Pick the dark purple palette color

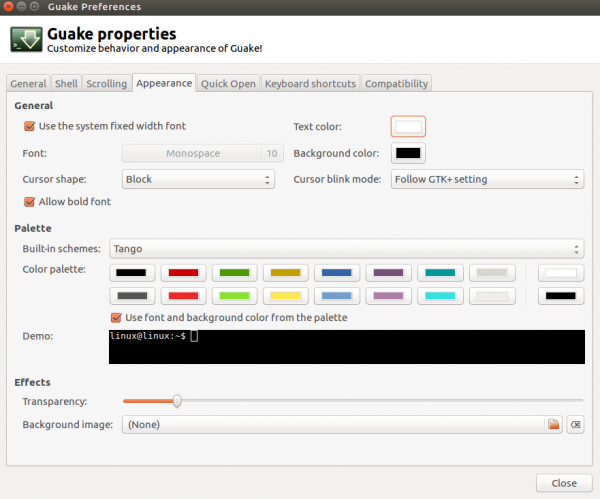pyautogui.click(x=388, y=273)
